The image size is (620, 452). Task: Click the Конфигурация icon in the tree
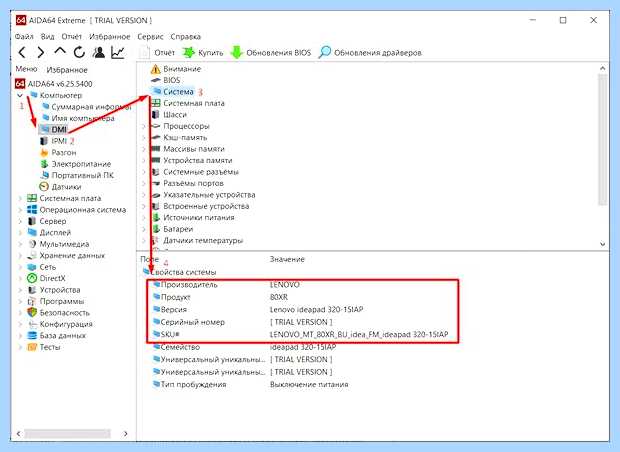click(32, 324)
